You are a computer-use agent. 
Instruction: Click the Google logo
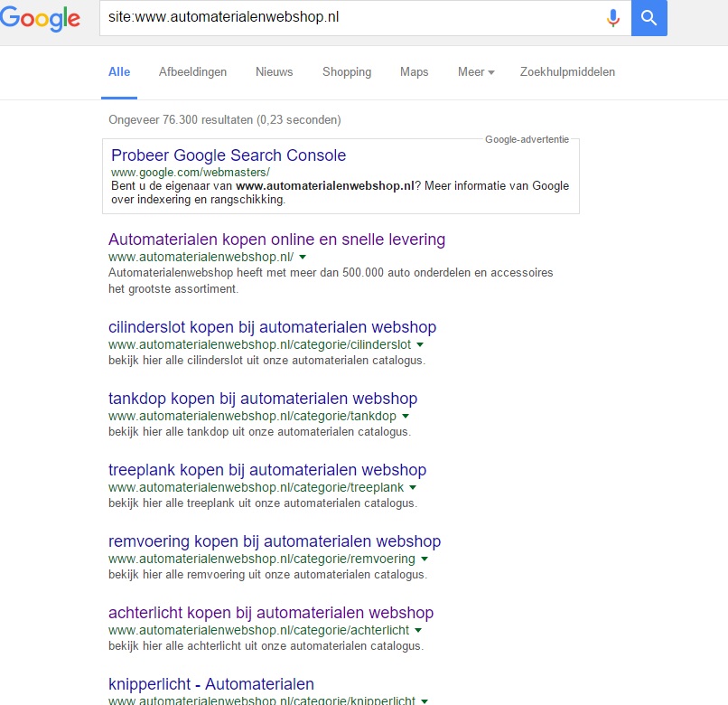40,19
